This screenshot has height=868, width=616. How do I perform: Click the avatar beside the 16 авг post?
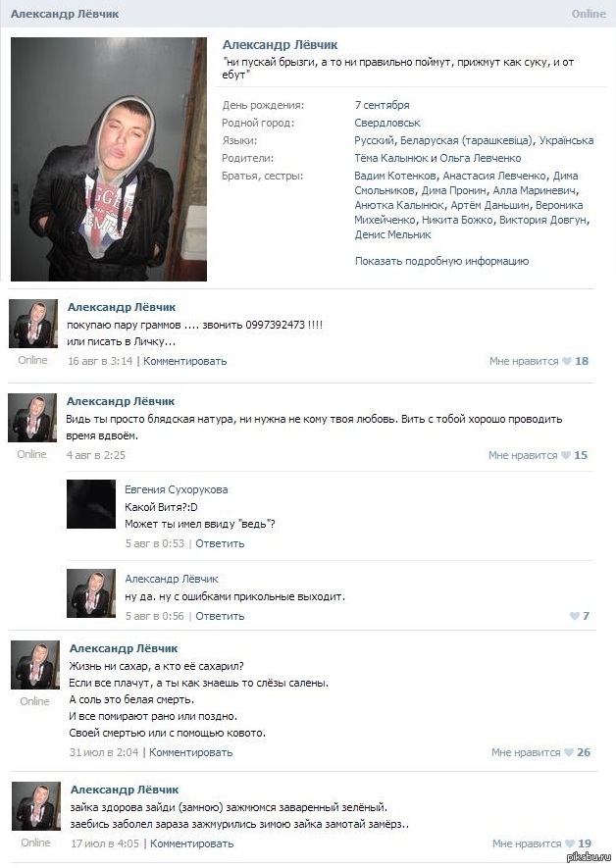(33, 324)
